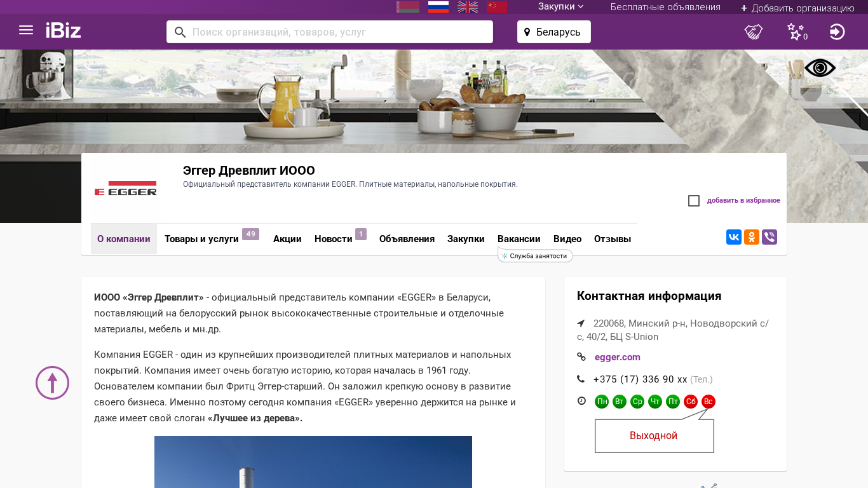Image resolution: width=868 pixels, height=488 pixels.
Task: Visit the egger.com website link
Action: 618,357
